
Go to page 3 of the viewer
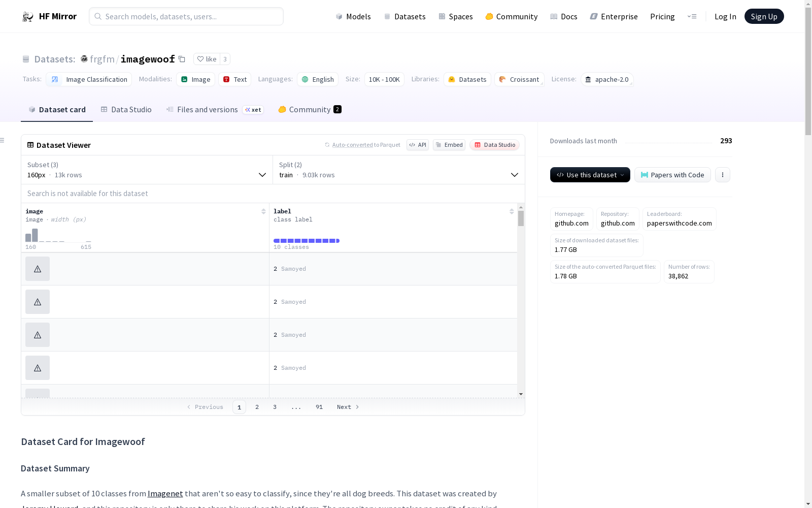[x=275, y=407]
